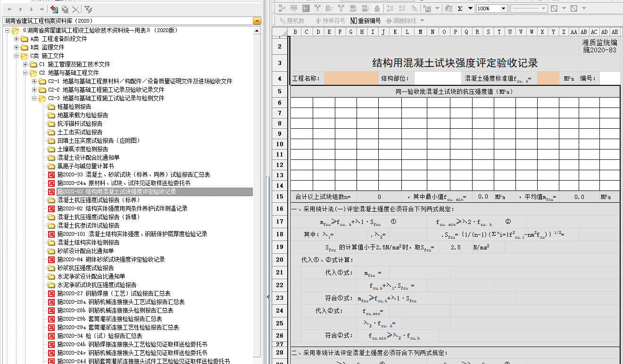Open the insert picture dropdown arrow

437,8
